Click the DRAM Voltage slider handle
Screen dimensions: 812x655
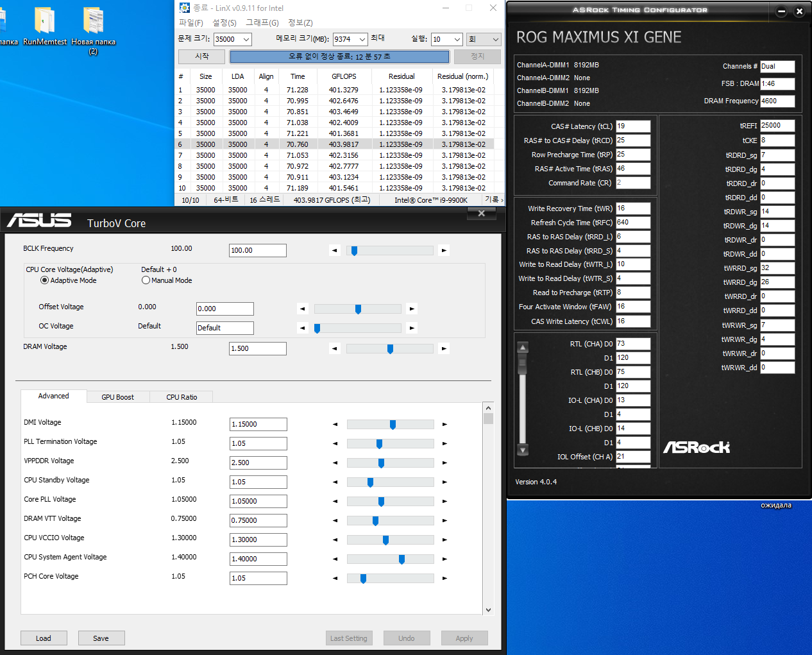pyautogui.click(x=390, y=349)
